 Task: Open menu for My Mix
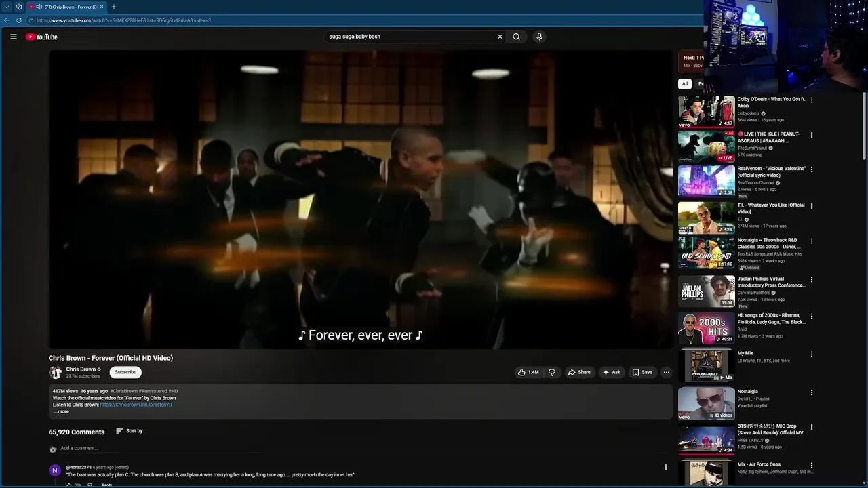click(x=812, y=354)
